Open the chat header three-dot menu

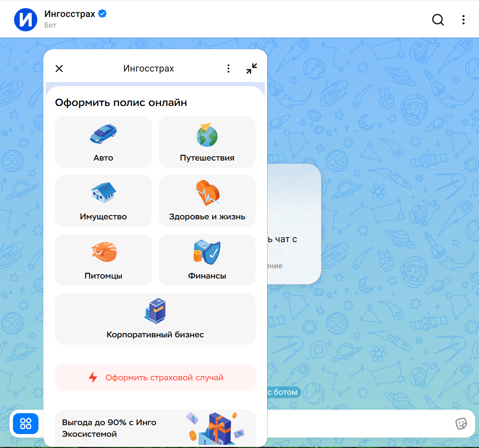tap(463, 20)
